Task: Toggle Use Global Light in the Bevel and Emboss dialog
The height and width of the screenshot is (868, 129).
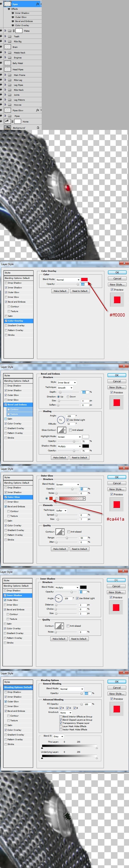Action: coord(68,420)
